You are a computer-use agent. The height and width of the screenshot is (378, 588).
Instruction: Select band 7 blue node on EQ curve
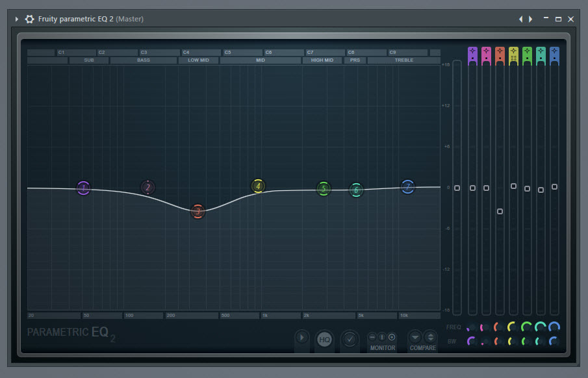pos(407,187)
